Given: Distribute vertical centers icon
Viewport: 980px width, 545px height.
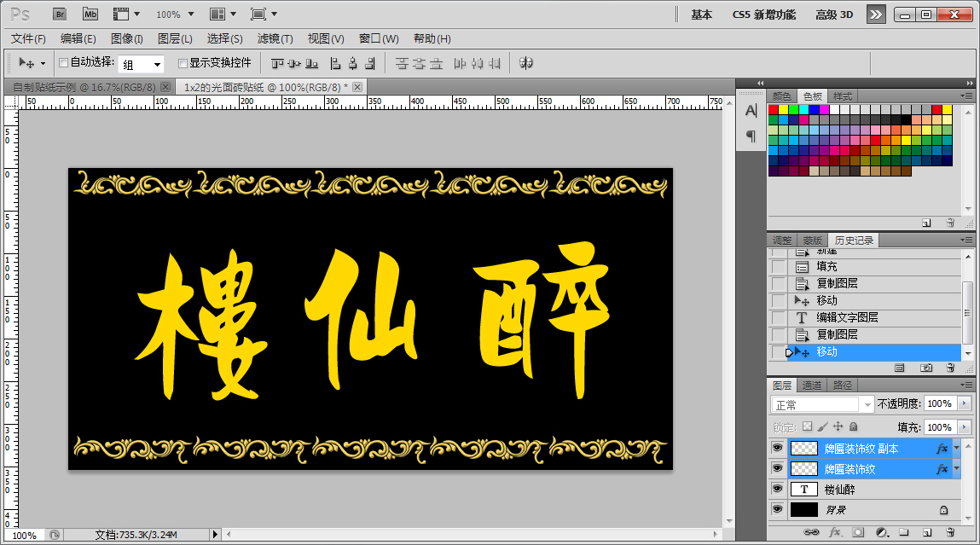Looking at the screenshot, I should pos(420,63).
